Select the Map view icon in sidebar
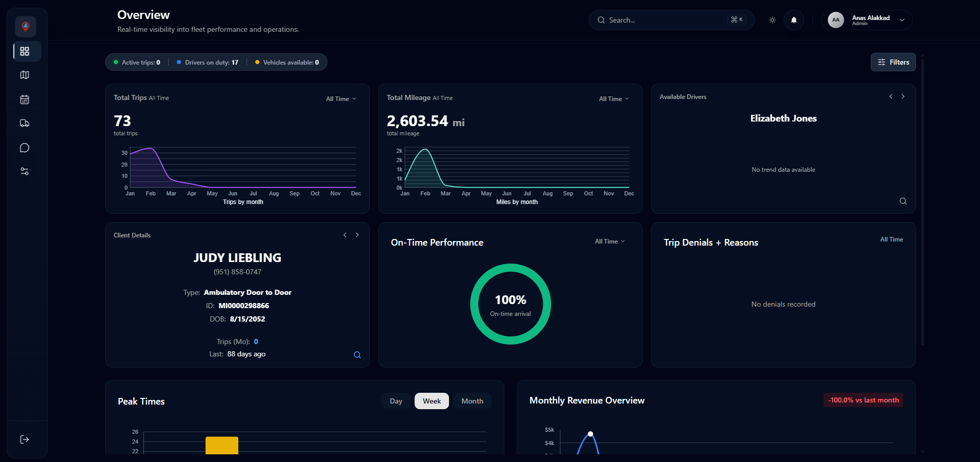This screenshot has height=462, width=980. coord(25,75)
